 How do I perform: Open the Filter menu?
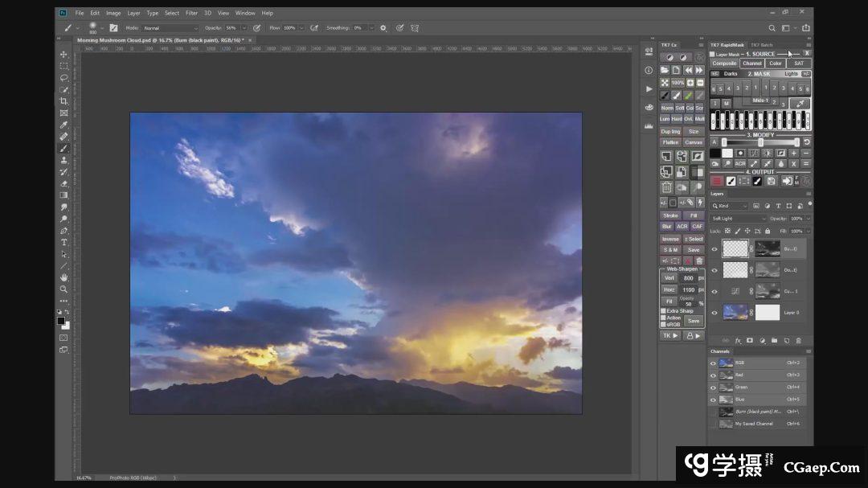(191, 13)
